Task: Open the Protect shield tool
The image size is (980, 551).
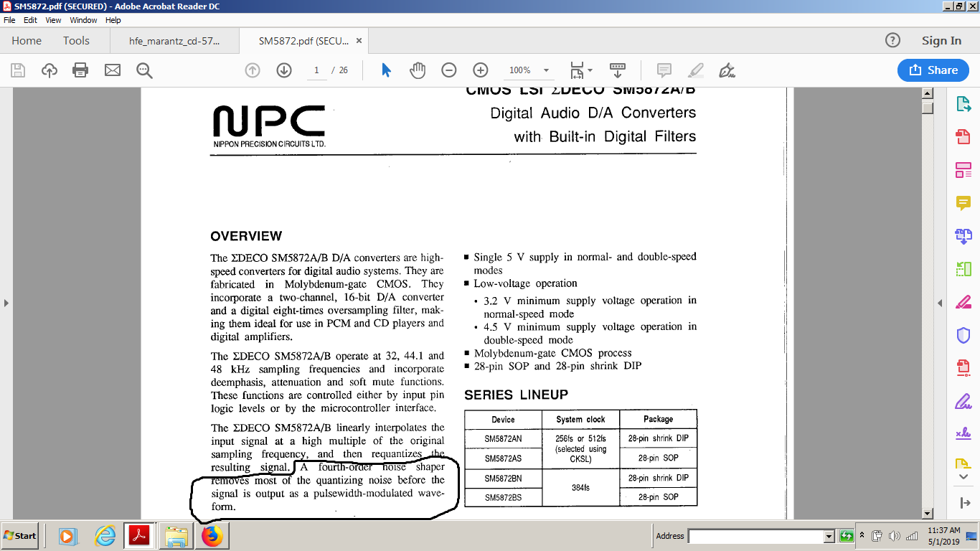Action: (963, 335)
